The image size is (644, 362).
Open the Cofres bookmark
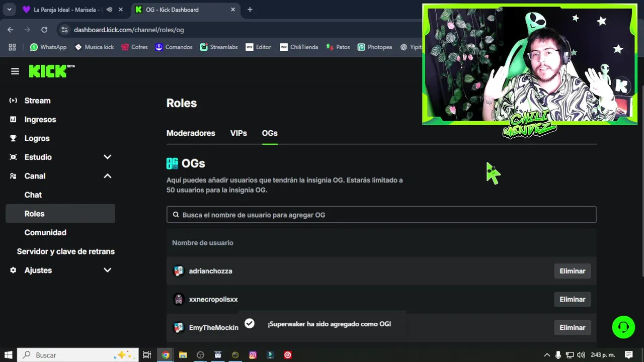tap(134, 47)
